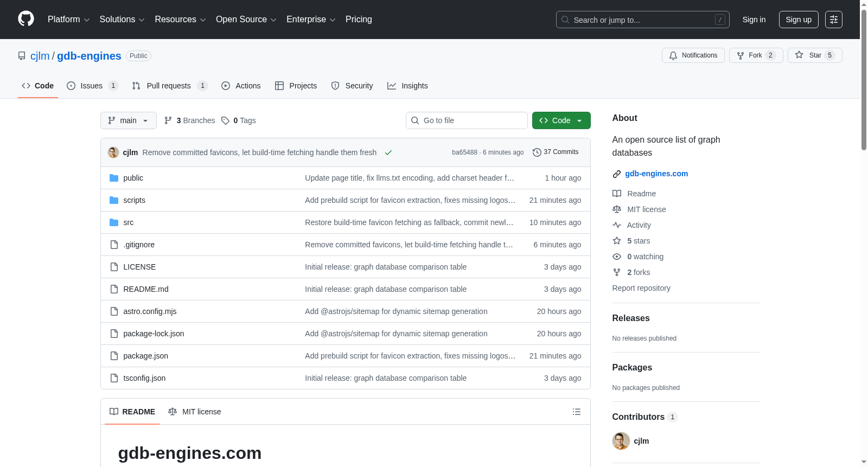This screenshot has height=467, width=868.
Task: Switch to the Code tab
Action: click(37, 86)
